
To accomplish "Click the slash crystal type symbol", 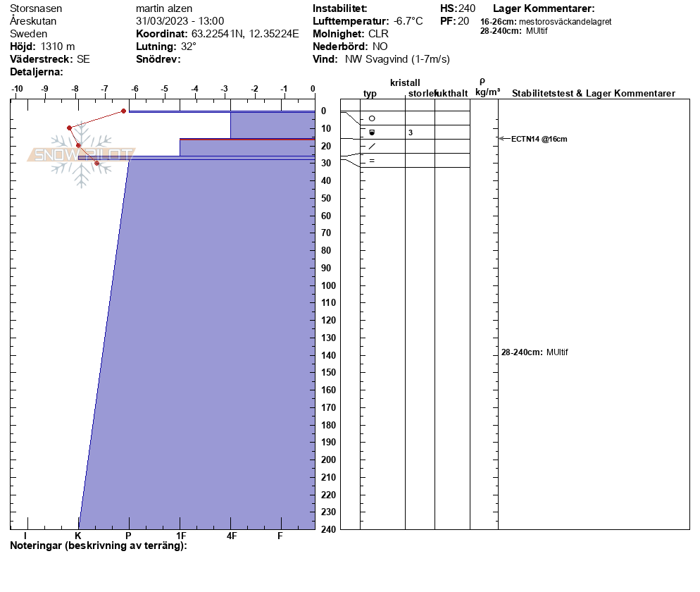I will point(372,146).
